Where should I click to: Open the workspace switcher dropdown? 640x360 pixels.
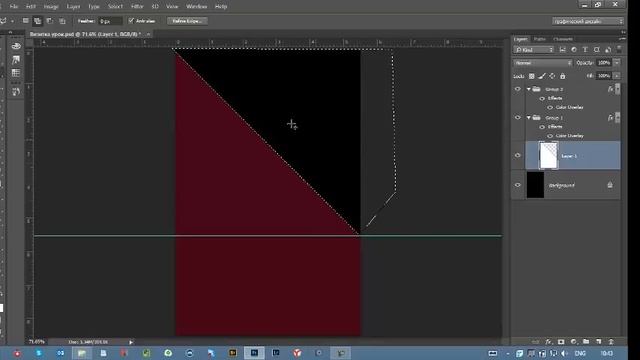(588, 21)
